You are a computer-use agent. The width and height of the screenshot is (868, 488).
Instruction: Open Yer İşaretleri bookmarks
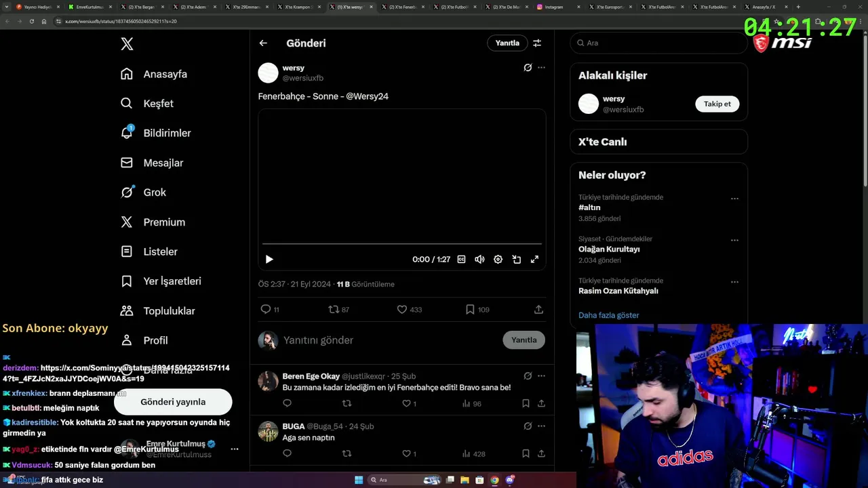(161, 281)
